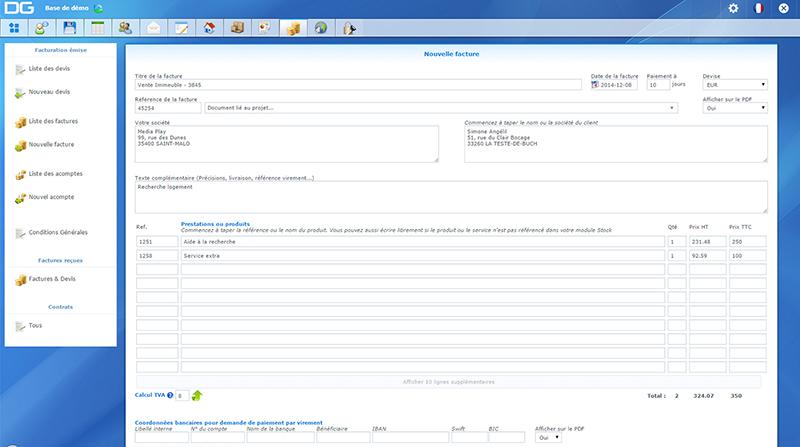The height and width of the screenshot is (447, 800).
Task: Click the icon beside Liste des devis
Action: click(20, 69)
